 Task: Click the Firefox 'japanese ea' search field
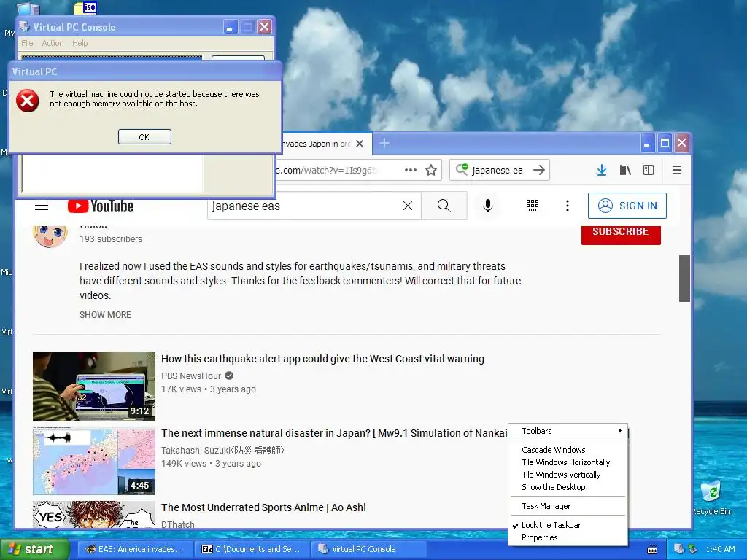coord(498,170)
